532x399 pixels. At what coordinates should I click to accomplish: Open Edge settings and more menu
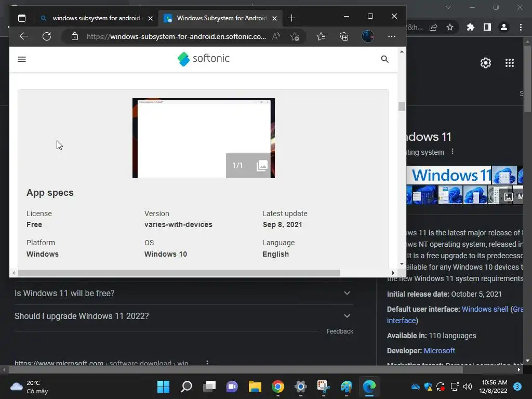392,36
